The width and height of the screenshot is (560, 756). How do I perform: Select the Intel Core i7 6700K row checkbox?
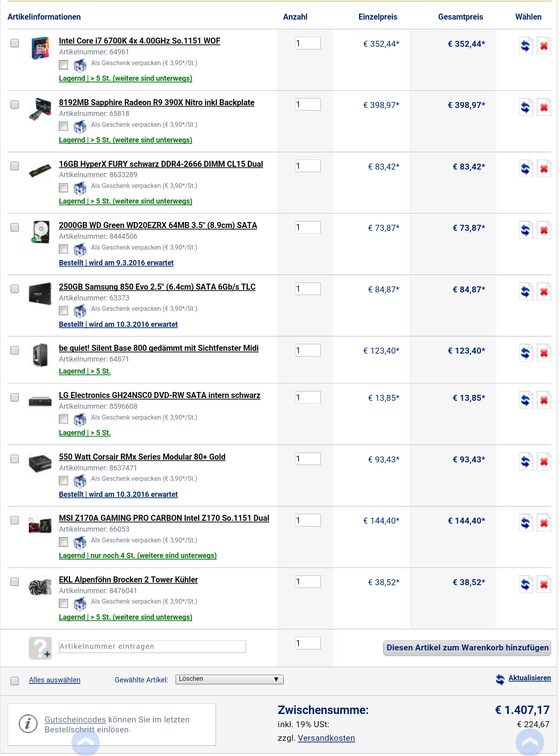click(14, 43)
